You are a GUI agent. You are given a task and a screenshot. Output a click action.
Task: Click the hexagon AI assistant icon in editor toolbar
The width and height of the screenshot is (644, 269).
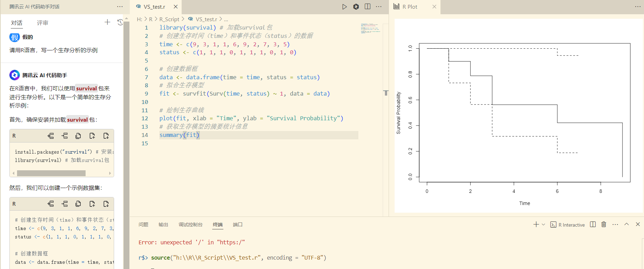pos(356,7)
